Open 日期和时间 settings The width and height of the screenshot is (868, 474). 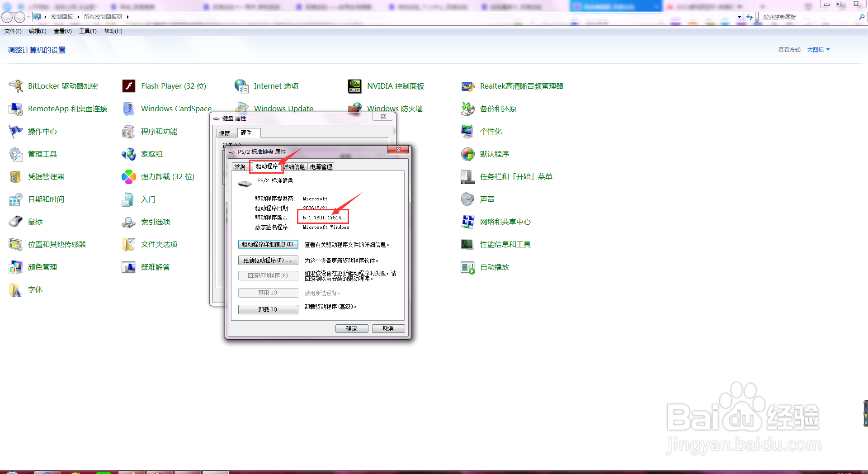pos(46,199)
